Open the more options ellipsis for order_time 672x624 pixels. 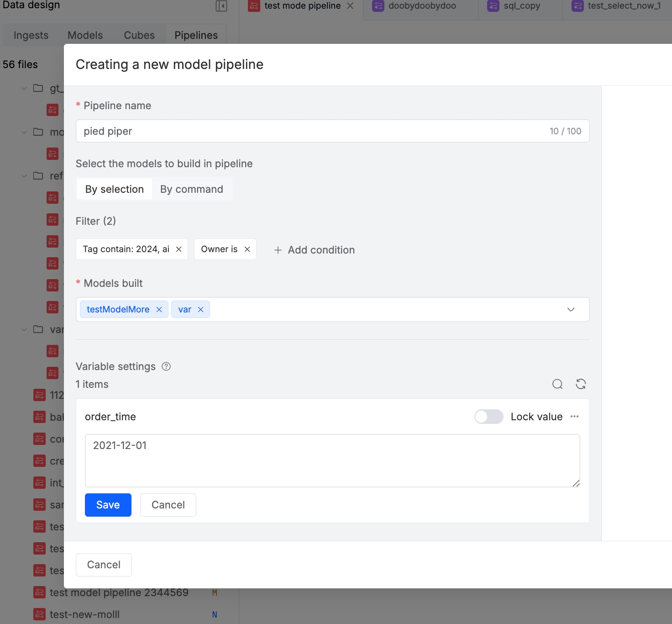click(574, 417)
